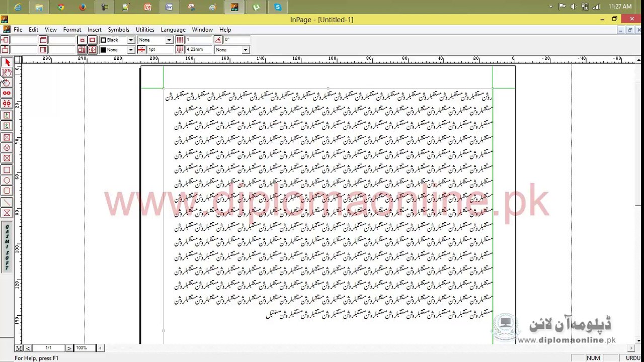The image size is (644, 362).
Task: Select the hand pan tool
Action: click(x=7, y=72)
